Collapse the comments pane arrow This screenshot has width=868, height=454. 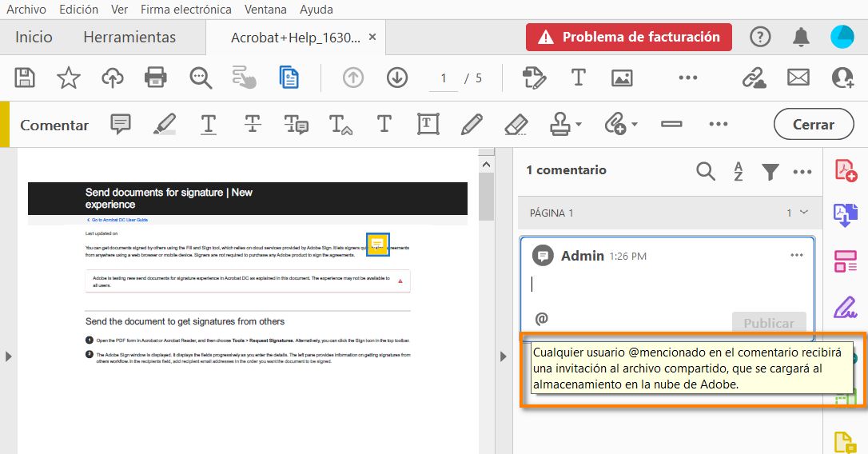504,356
